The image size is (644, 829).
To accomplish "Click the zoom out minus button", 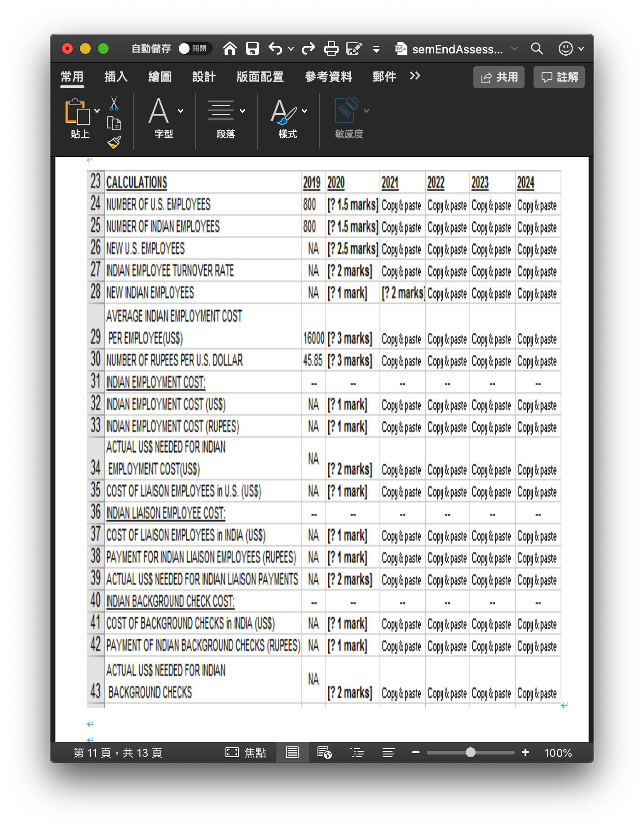I will pyautogui.click(x=416, y=752).
